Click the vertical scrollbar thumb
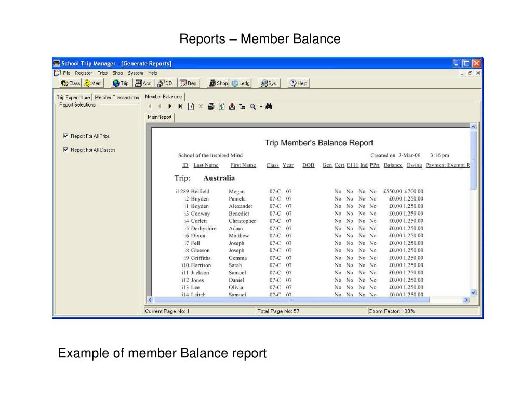 coord(473,160)
